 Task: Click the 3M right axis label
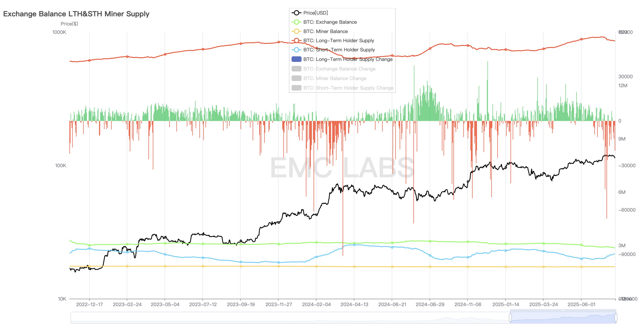pos(622,246)
